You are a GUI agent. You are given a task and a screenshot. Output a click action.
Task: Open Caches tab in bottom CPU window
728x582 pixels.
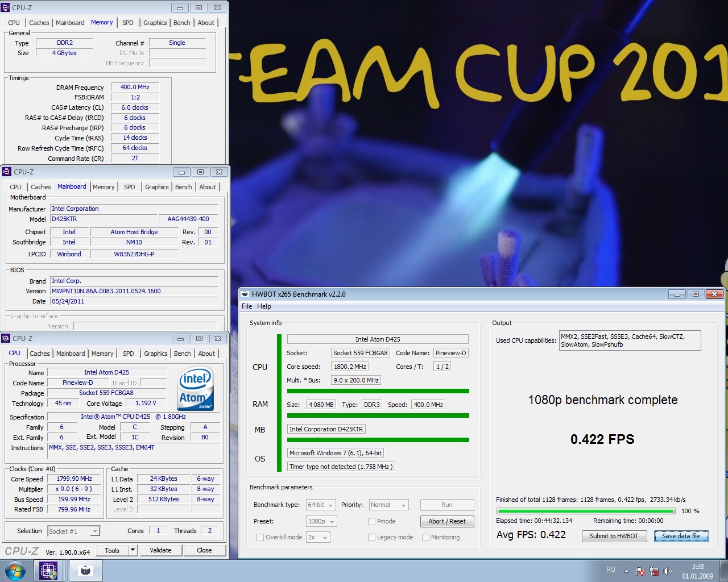click(40, 354)
